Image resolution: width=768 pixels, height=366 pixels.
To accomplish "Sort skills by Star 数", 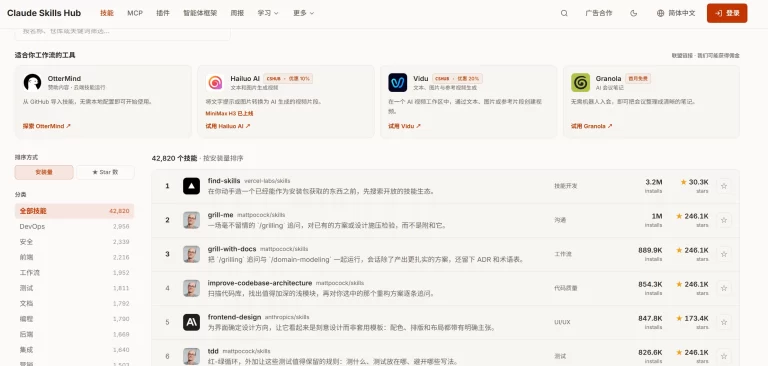I will pyautogui.click(x=105, y=172).
